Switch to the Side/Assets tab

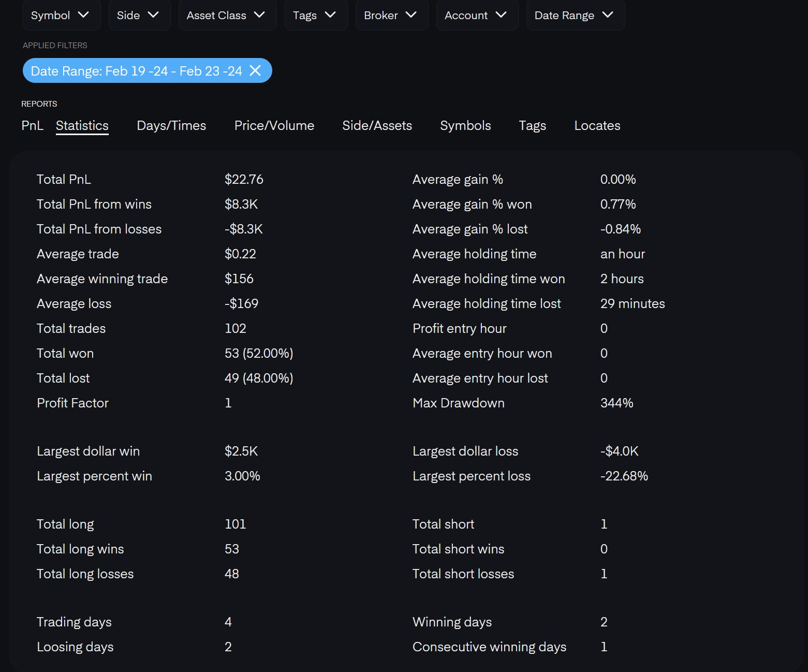point(377,125)
